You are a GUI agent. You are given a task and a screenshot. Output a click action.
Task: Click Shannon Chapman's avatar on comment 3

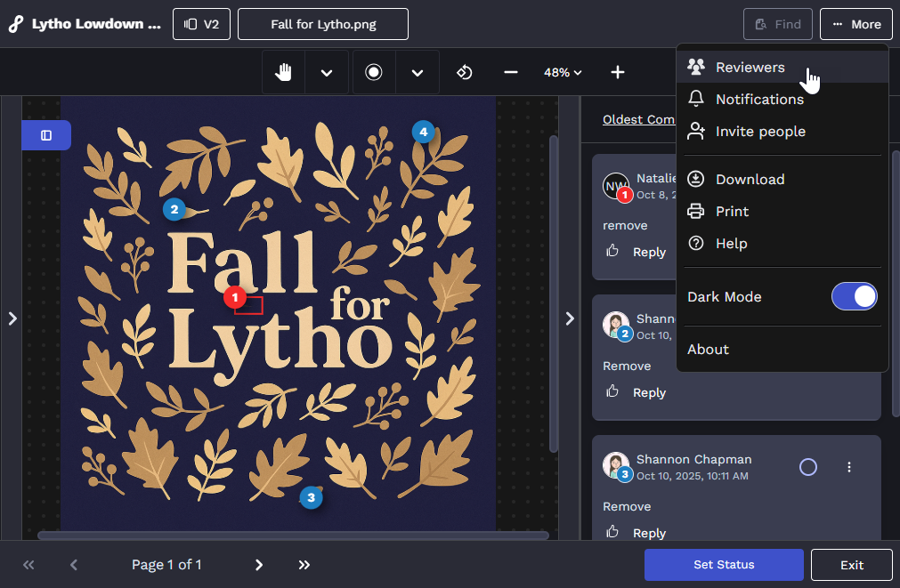[616, 464]
